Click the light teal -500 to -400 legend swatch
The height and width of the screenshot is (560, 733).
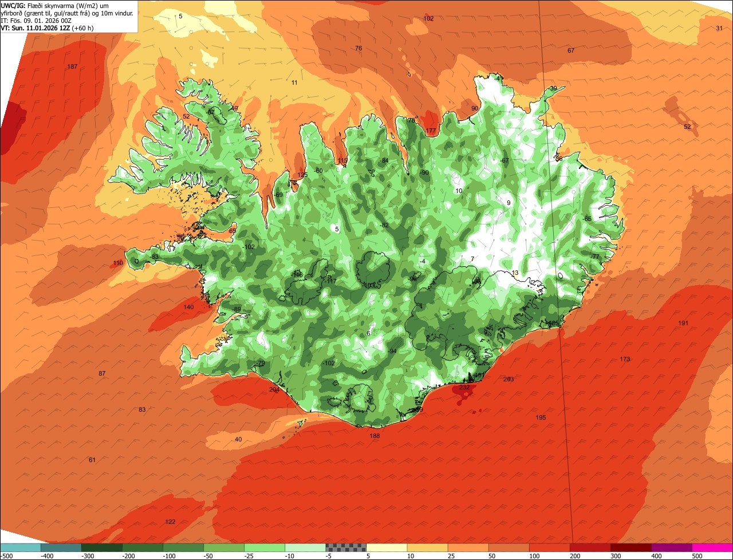20,547
